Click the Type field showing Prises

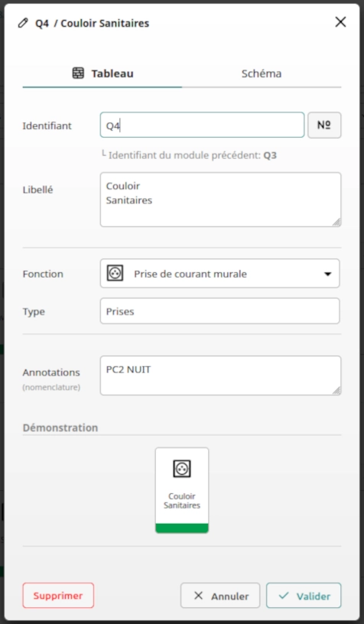(219, 310)
